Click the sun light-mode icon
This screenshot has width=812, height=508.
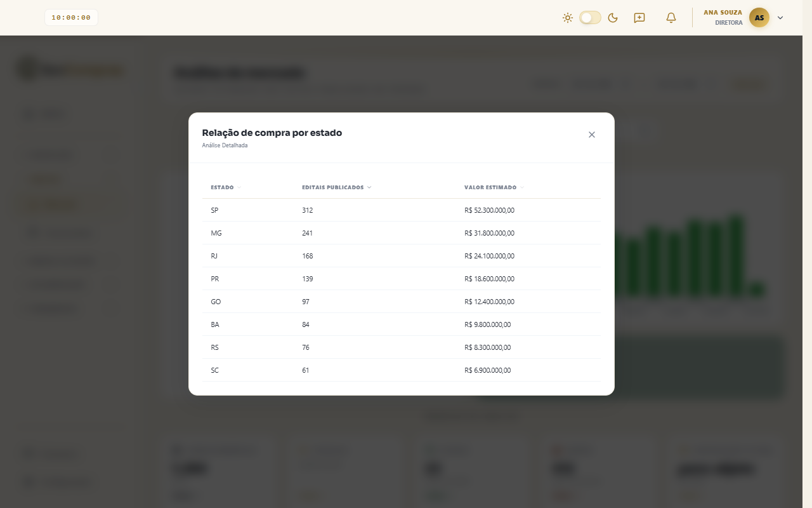click(x=568, y=18)
